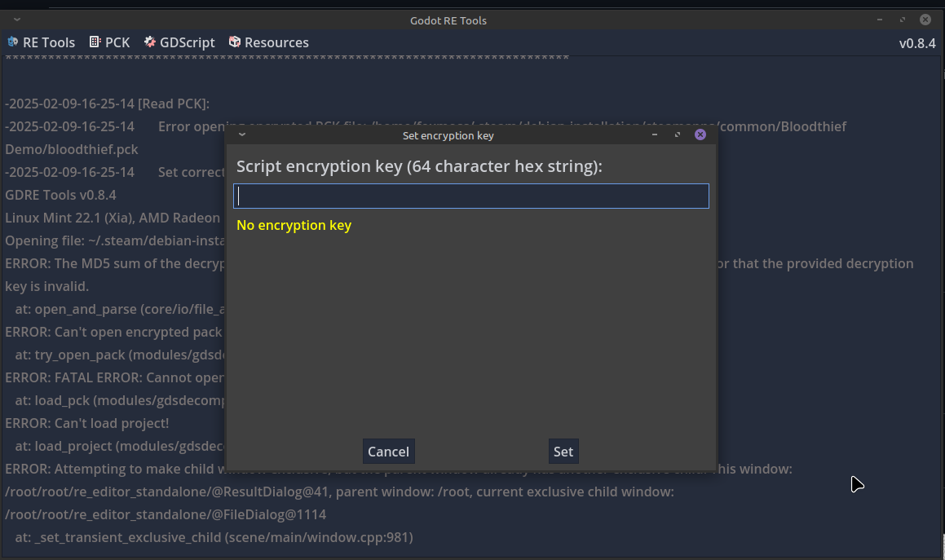Open the Godot RE Tools window menu chevron
The width and height of the screenshot is (945, 560).
pos(17,20)
